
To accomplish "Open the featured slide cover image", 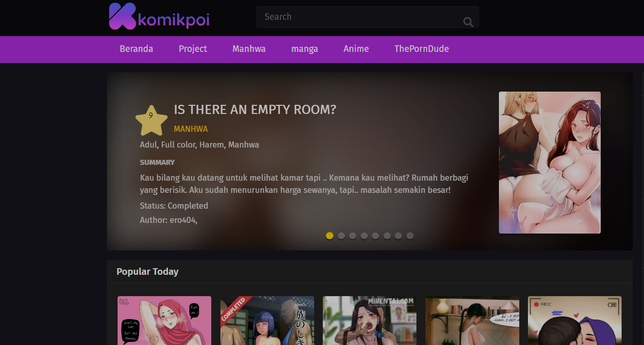I will tap(550, 162).
